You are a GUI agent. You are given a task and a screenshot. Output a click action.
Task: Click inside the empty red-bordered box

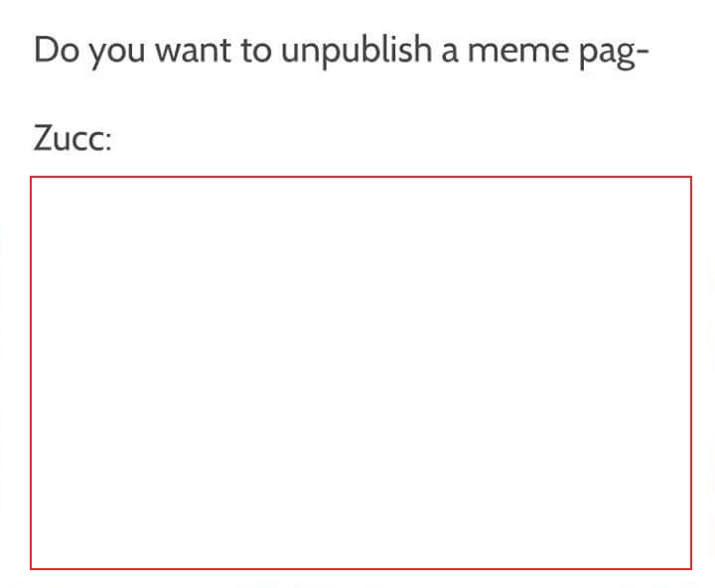[360, 372]
